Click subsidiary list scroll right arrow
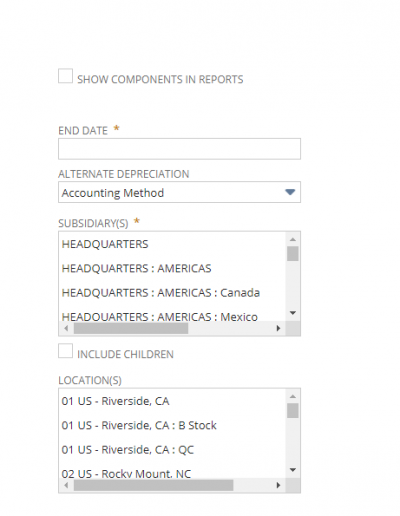400x516 pixels. [x=278, y=328]
